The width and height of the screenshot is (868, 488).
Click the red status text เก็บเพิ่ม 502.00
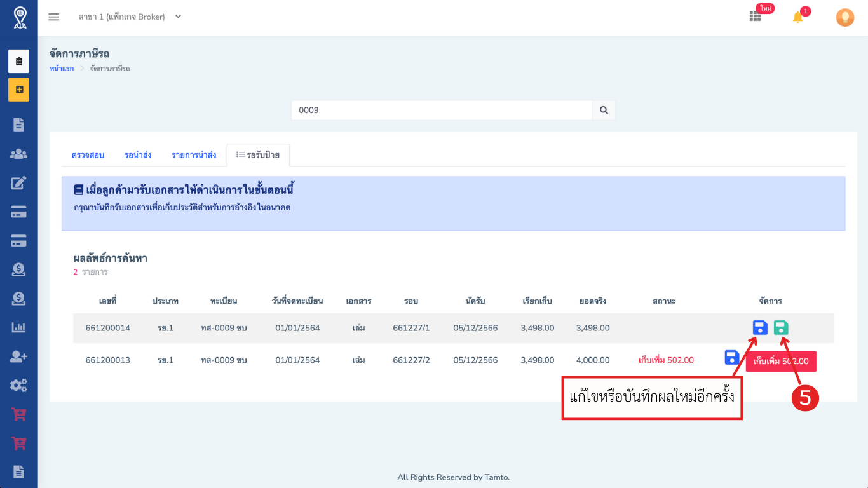click(666, 360)
